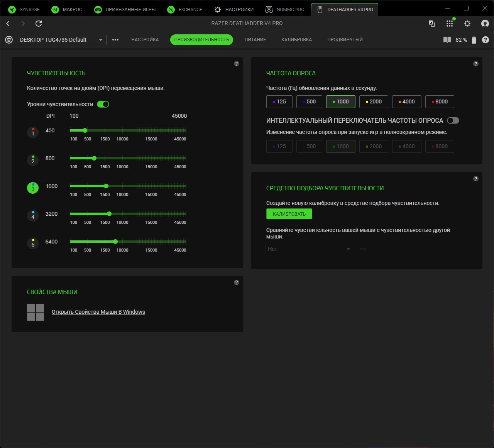This screenshot has width=494, height=448.
Task: Click the stage 1 DPI slider handle
Action: (85, 130)
